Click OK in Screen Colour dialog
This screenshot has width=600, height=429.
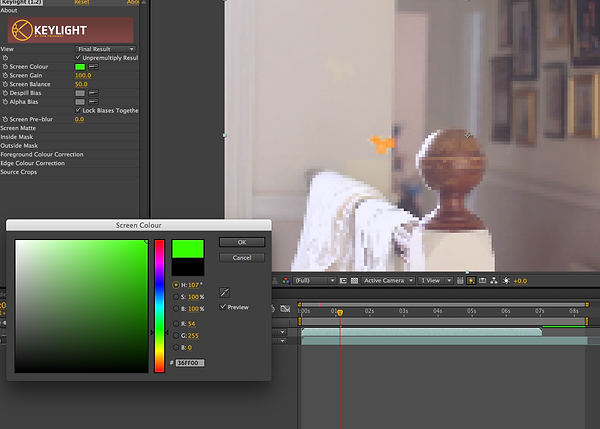click(x=242, y=242)
